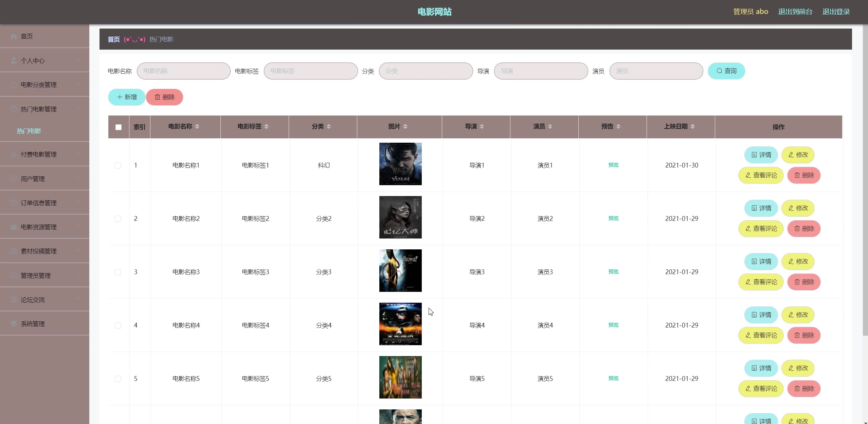Click the user icon beside 个人中心
868x424 pixels.
point(14,60)
